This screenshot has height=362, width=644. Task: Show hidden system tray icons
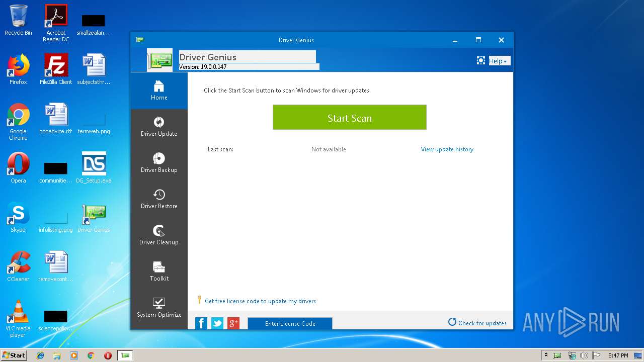coord(546,355)
